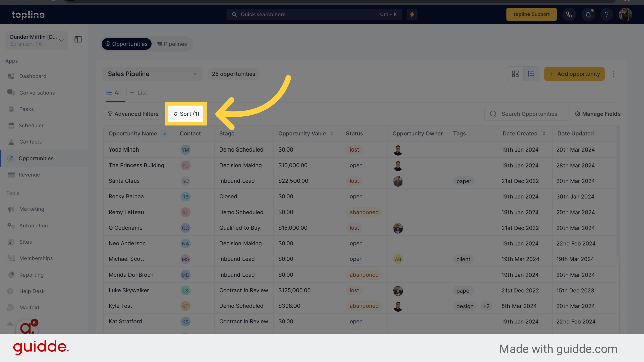The height and width of the screenshot is (362, 644).
Task: Click the notification bell icon
Action: [x=588, y=14]
